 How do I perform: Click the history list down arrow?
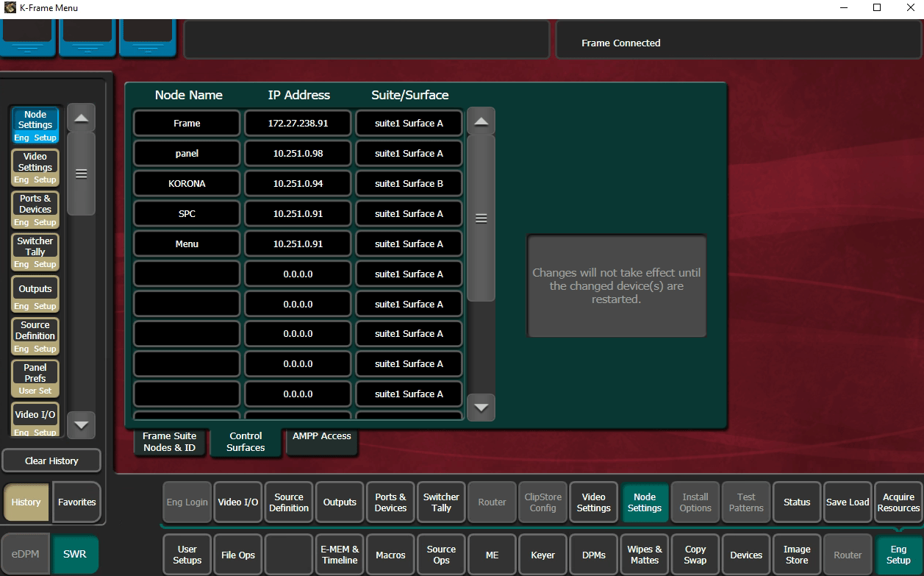81,424
